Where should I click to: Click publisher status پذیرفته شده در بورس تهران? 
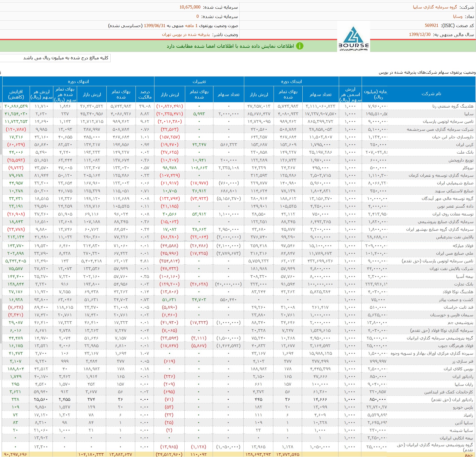tap(186, 34)
